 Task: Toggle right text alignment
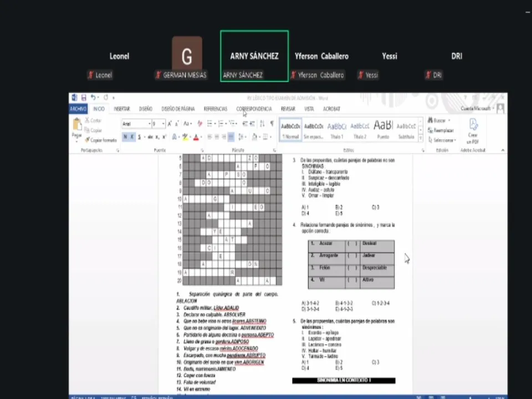(223, 137)
